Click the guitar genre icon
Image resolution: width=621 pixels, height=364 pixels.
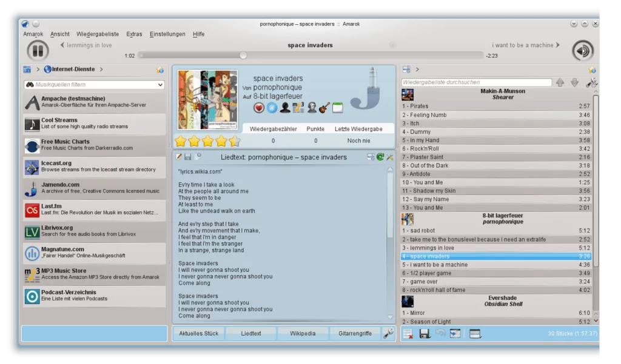click(324, 108)
